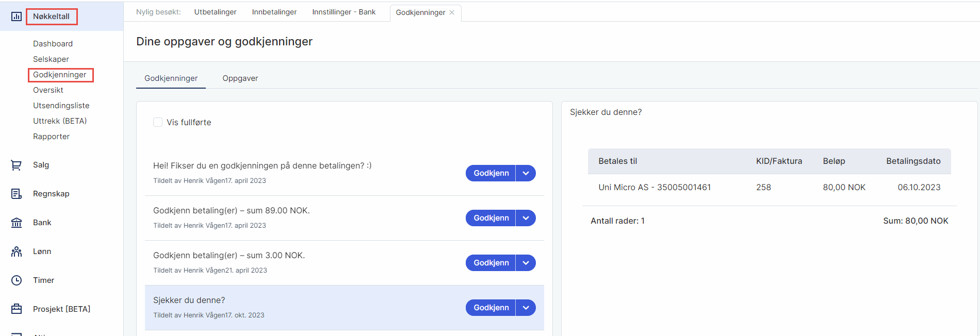
Task: Expand dropdown next to Godkjenn for 'Hei! Fikser du'
Action: click(526, 173)
